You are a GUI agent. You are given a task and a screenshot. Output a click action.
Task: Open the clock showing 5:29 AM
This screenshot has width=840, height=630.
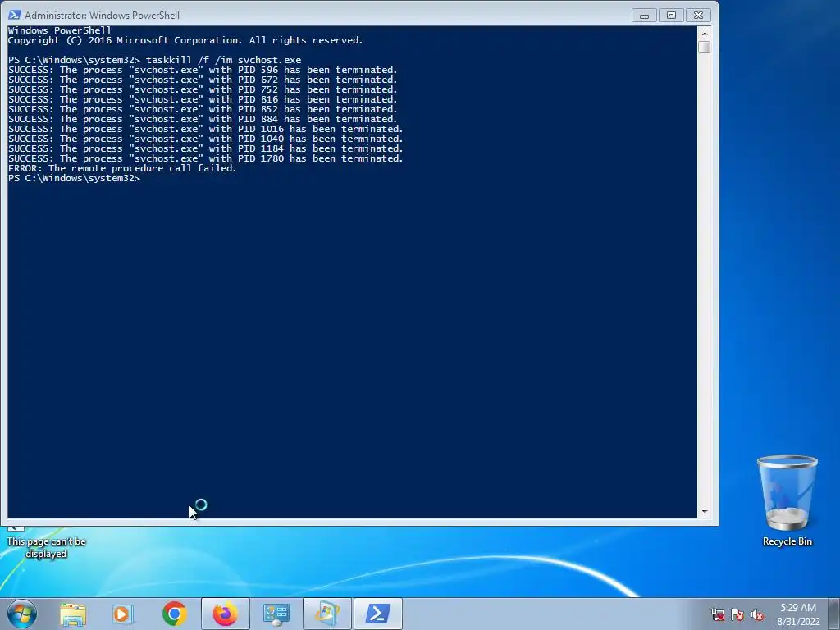(x=798, y=608)
